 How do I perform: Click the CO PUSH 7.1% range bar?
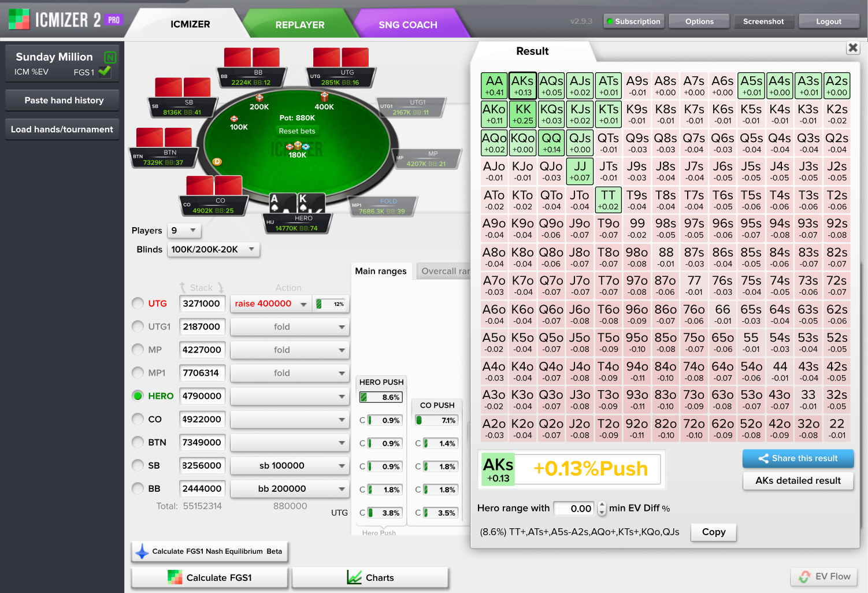point(437,420)
